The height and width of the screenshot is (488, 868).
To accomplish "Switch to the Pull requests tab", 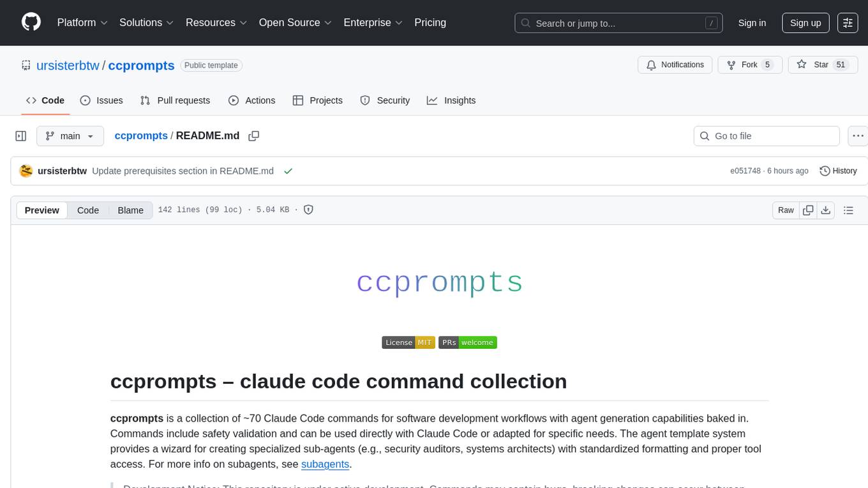I will pyautogui.click(x=175, y=100).
